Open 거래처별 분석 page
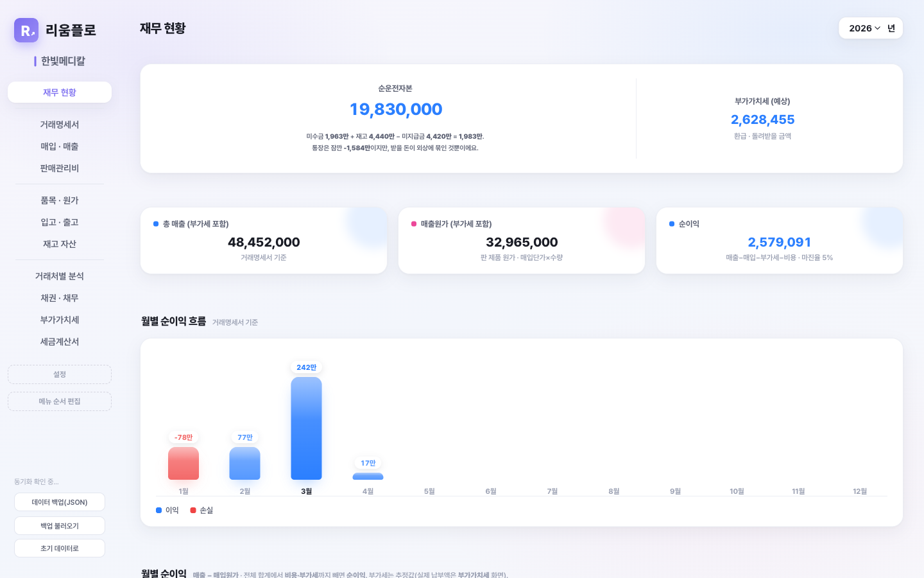 (60, 276)
